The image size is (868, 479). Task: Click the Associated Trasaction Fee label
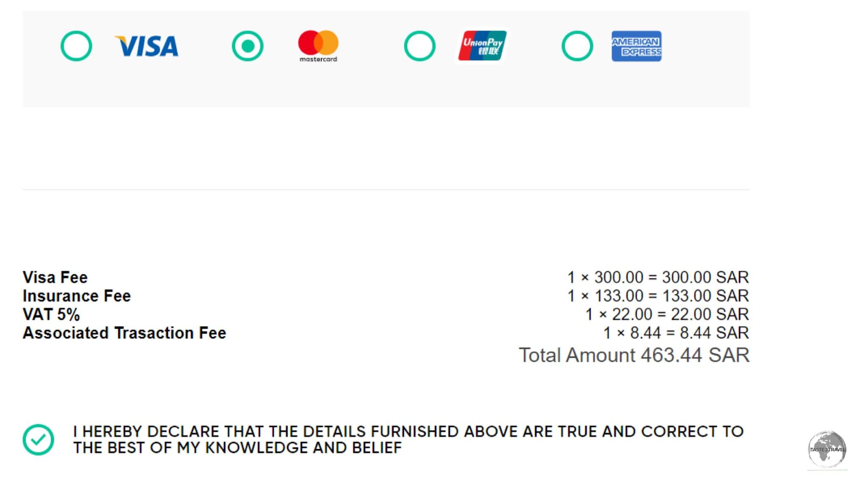tap(125, 333)
